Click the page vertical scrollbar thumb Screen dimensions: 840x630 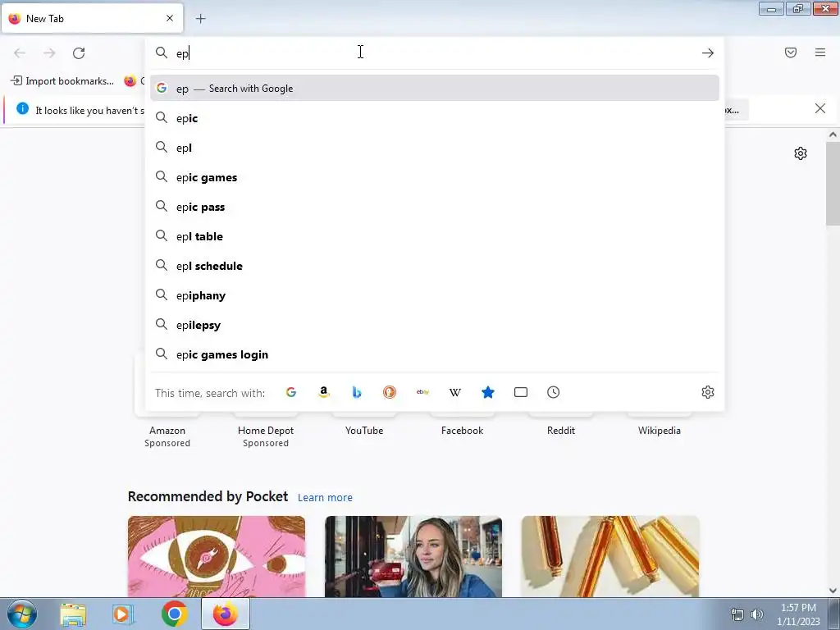tap(833, 184)
